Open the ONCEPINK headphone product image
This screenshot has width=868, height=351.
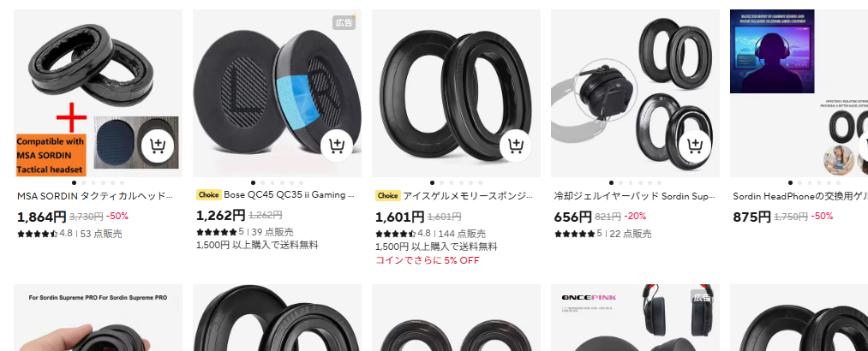pyautogui.click(x=635, y=318)
